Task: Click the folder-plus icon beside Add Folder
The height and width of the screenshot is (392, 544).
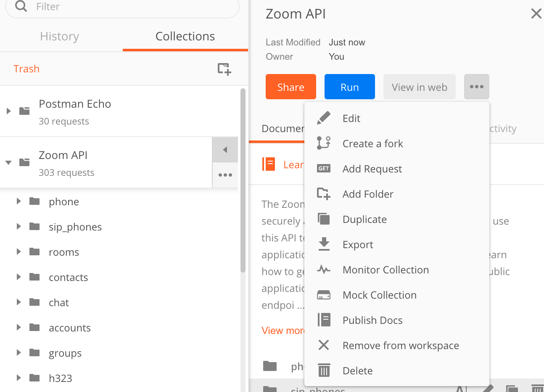Action: (324, 194)
